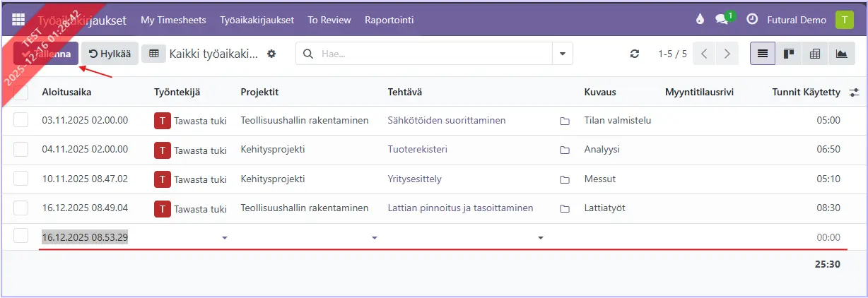Select checkbox for the Messut row
This screenshot has width=868, height=298.
pos(21,179)
